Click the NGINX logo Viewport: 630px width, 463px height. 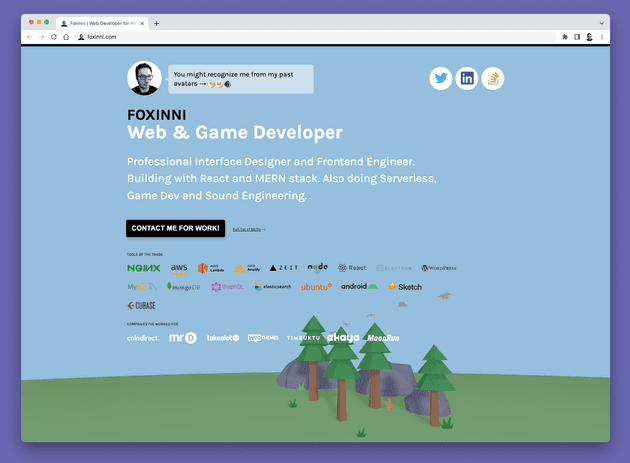click(x=143, y=268)
